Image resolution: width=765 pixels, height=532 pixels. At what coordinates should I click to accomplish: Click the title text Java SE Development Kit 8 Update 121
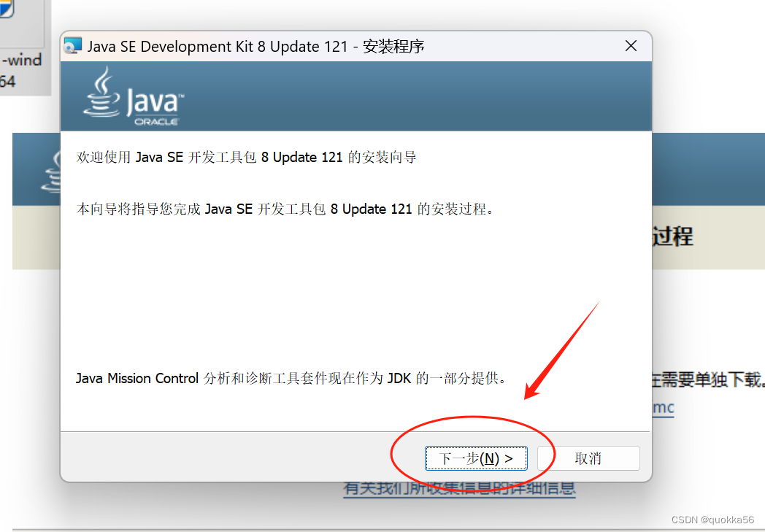coord(218,46)
